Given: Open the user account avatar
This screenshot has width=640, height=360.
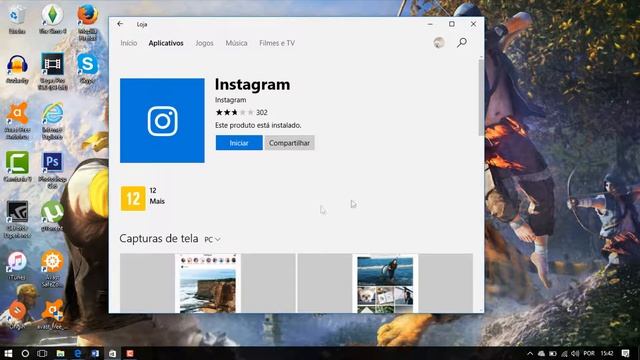Looking at the screenshot, I should point(439,42).
